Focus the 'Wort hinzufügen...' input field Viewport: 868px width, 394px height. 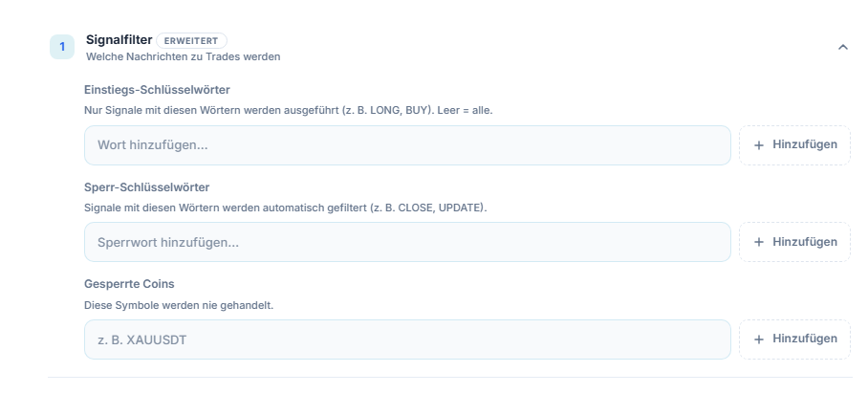pos(407,145)
